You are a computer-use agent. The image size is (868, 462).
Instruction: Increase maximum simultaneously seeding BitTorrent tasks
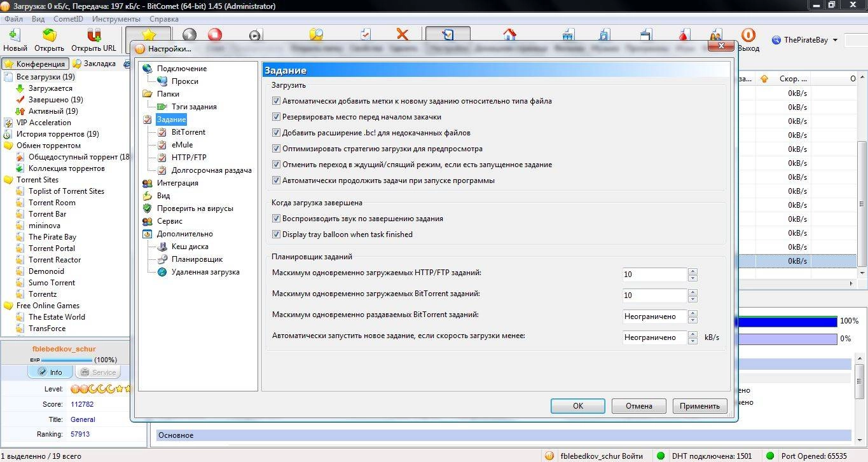pyautogui.click(x=693, y=313)
